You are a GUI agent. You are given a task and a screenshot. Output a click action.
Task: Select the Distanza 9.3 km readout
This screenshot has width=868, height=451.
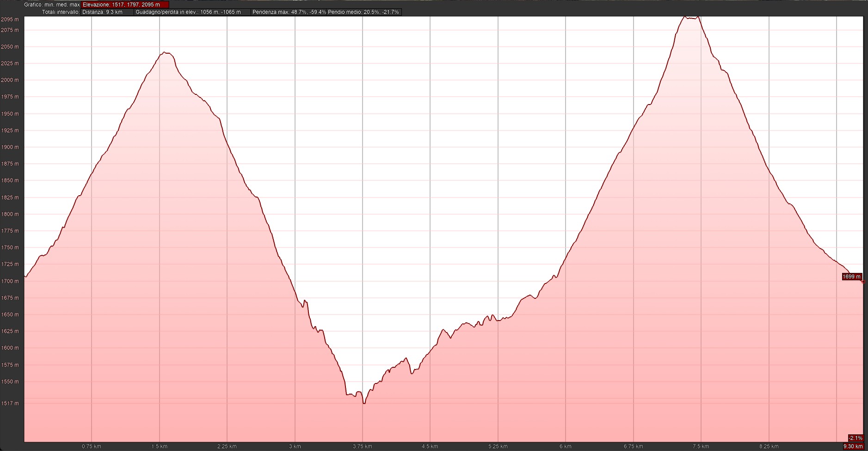pyautogui.click(x=102, y=12)
